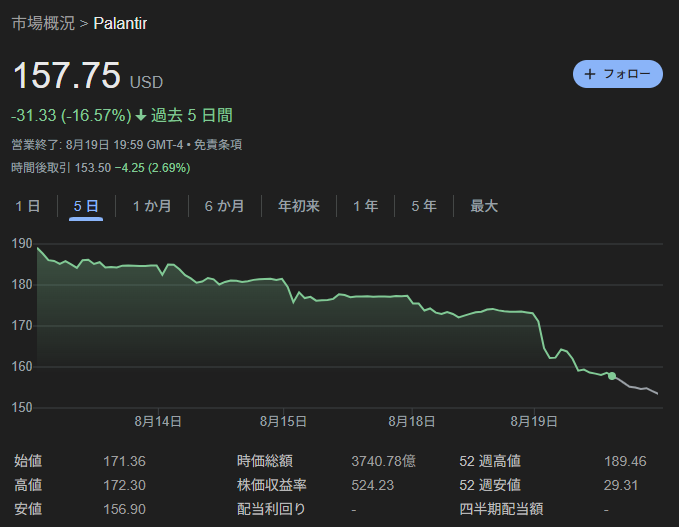Click the 8月14日 date axis label

pyautogui.click(x=158, y=421)
